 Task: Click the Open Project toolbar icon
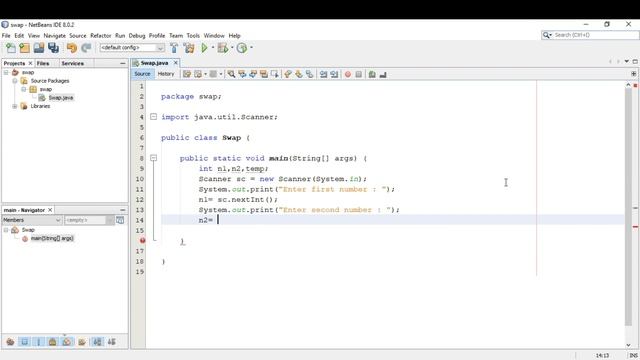[x=39, y=48]
